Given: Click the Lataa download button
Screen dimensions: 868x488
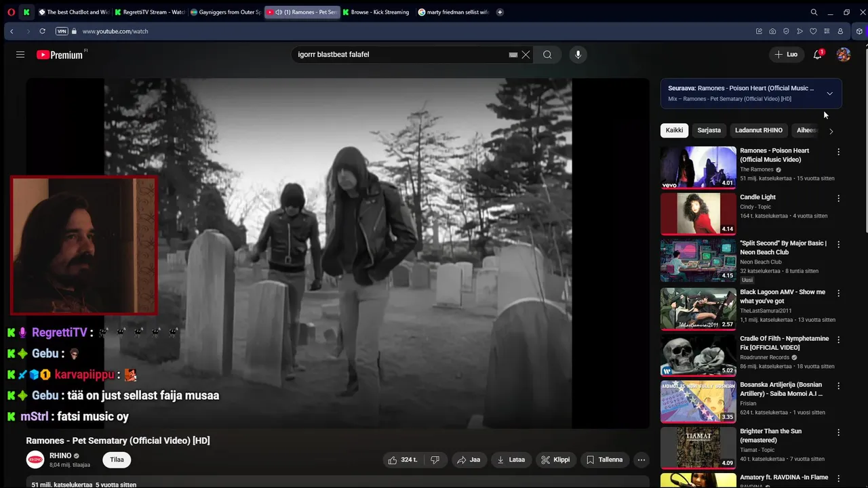Looking at the screenshot, I should (x=511, y=460).
